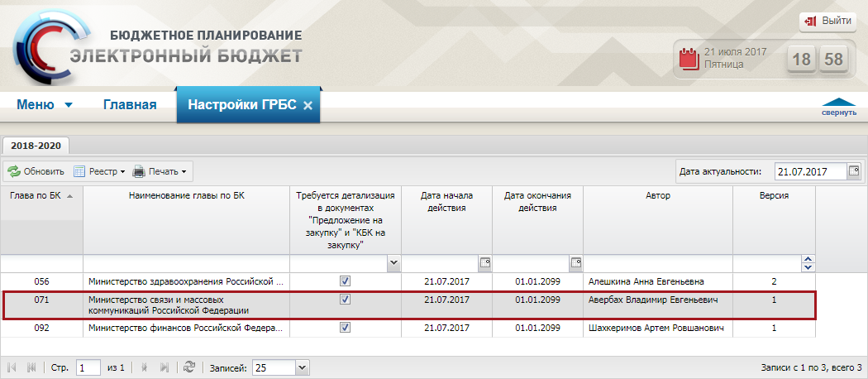868x379 pixels.
Task: Open the Меню dropdown menu
Action: 45,105
